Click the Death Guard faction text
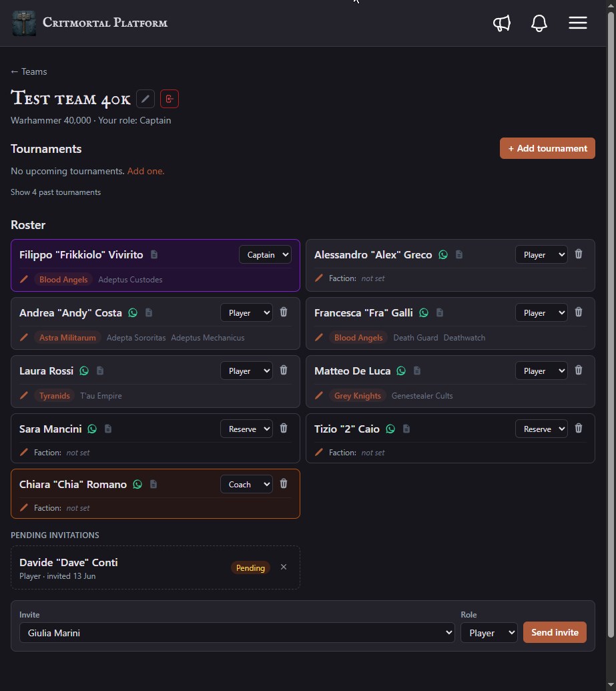The image size is (616, 691). click(x=416, y=338)
